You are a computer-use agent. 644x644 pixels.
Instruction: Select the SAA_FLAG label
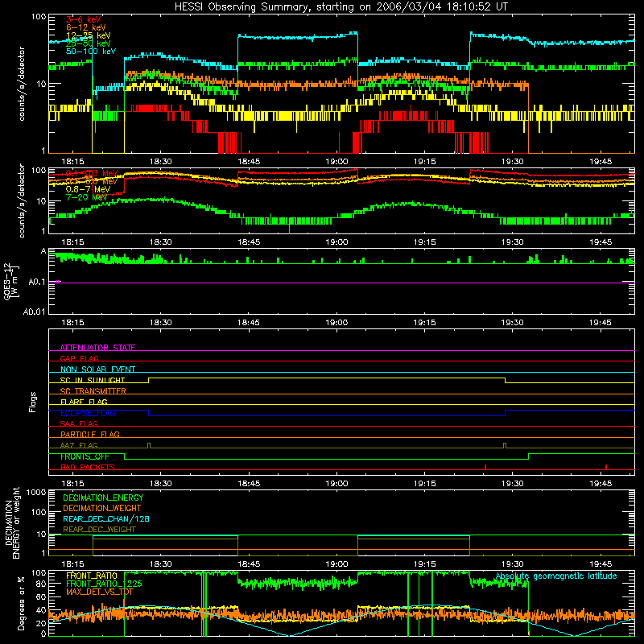click(x=79, y=423)
